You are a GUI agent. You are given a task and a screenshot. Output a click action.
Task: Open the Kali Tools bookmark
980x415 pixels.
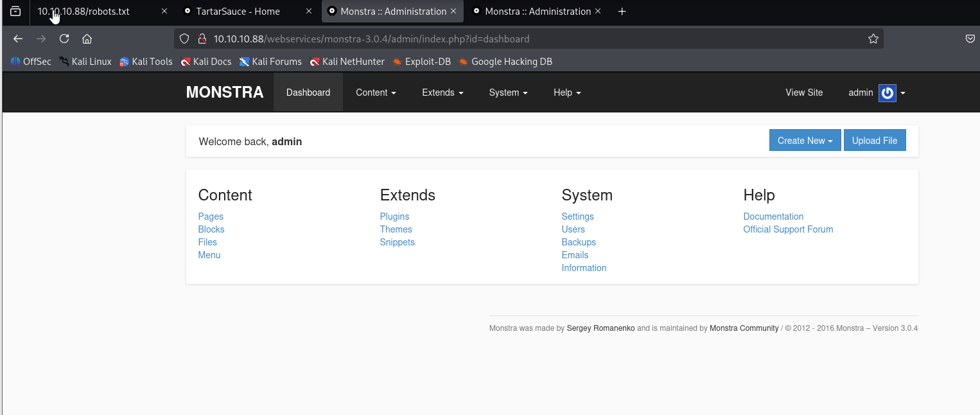(x=146, y=62)
